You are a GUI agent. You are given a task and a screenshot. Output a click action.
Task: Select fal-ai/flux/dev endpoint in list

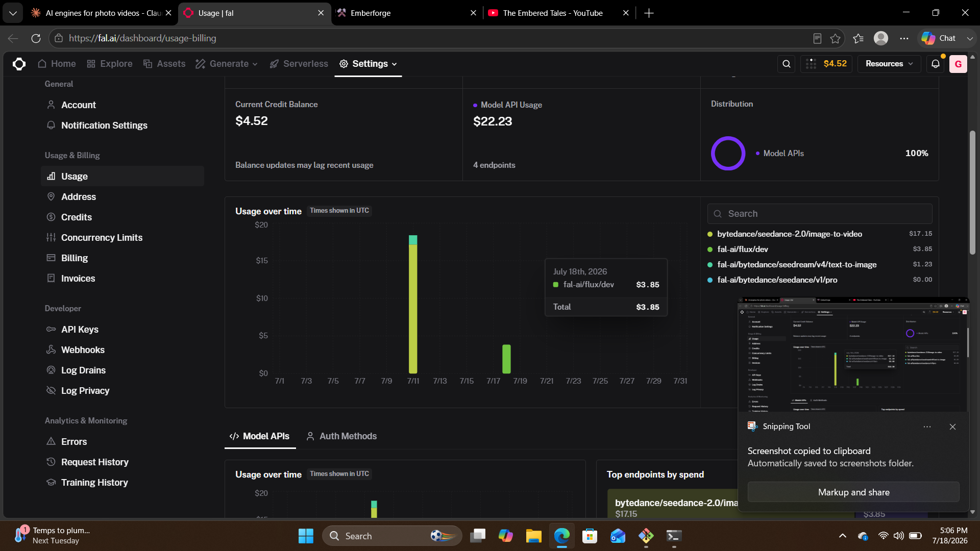click(820, 249)
